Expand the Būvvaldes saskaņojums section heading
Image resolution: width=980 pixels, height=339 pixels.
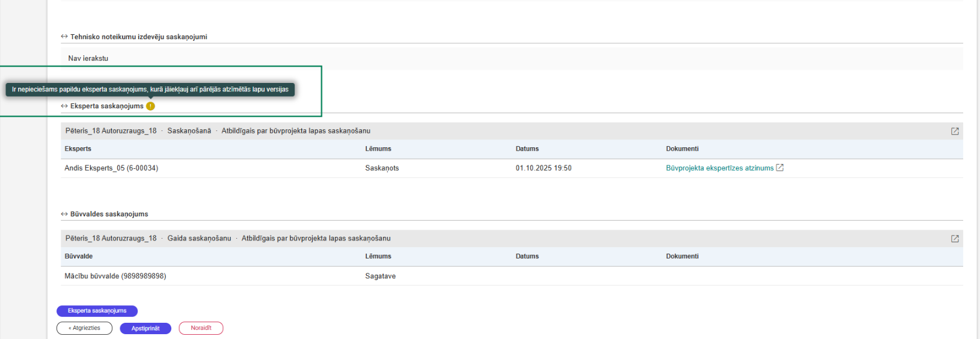click(x=109, y=214)
